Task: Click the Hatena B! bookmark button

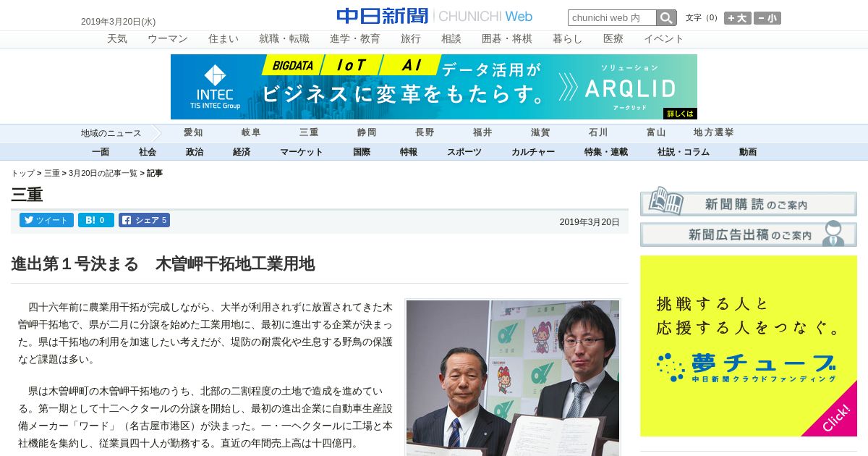Action: (x=96, y=220)
